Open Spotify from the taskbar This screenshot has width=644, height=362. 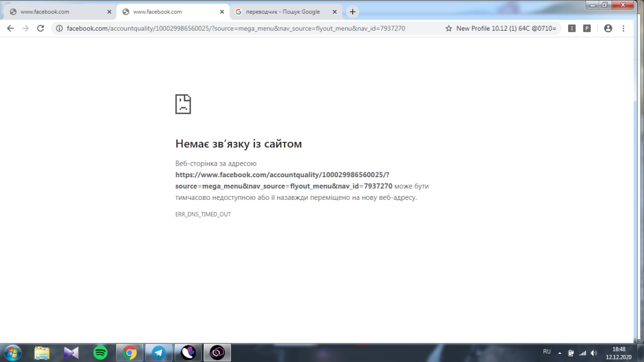click(x=100, y=353)
